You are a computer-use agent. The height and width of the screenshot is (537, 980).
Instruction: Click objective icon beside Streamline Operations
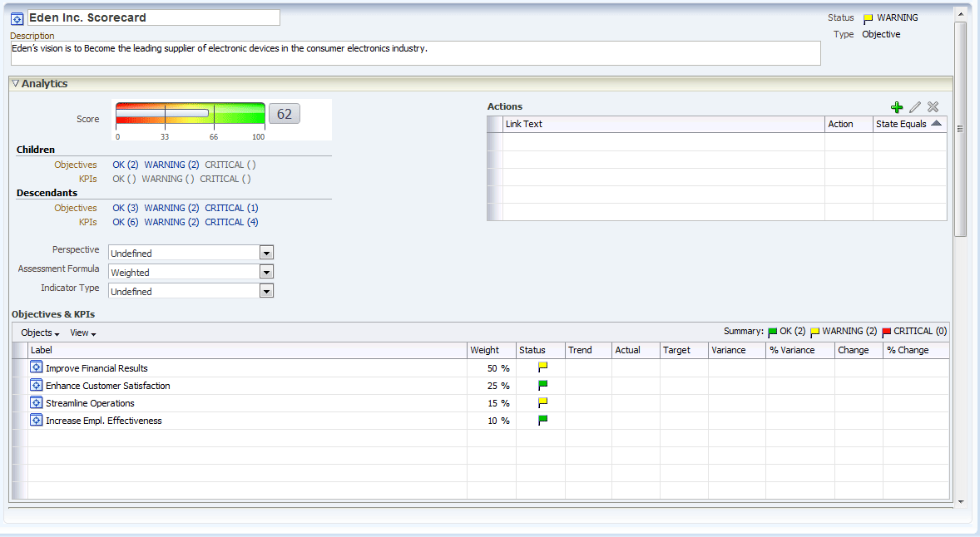tap(36, 402)
